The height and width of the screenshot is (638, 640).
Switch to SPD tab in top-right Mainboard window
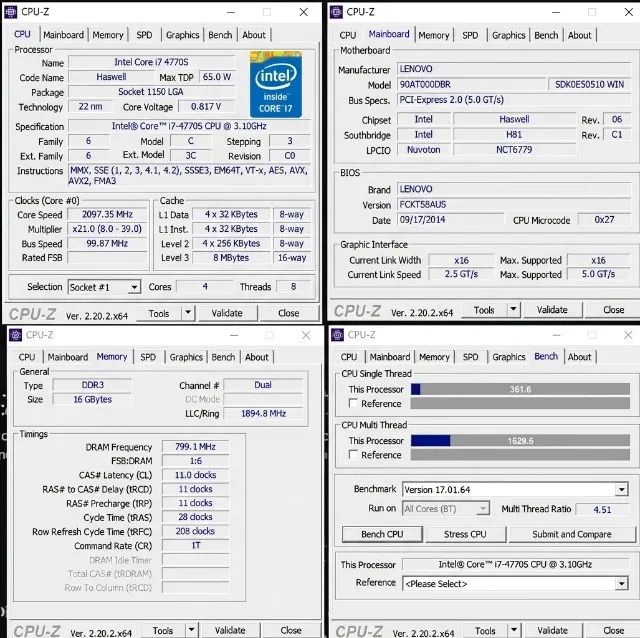pyautogui.click(x=470, y=36)
